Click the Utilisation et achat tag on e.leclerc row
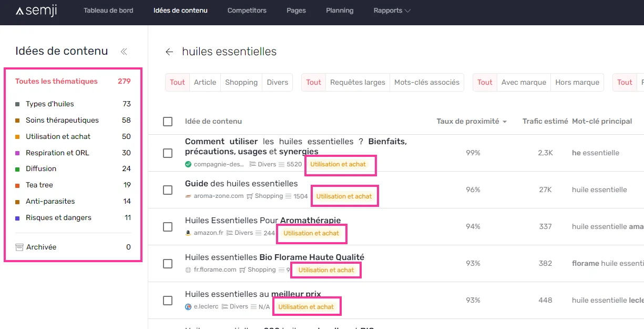The image size is (644, 329). tap(306, 307)
